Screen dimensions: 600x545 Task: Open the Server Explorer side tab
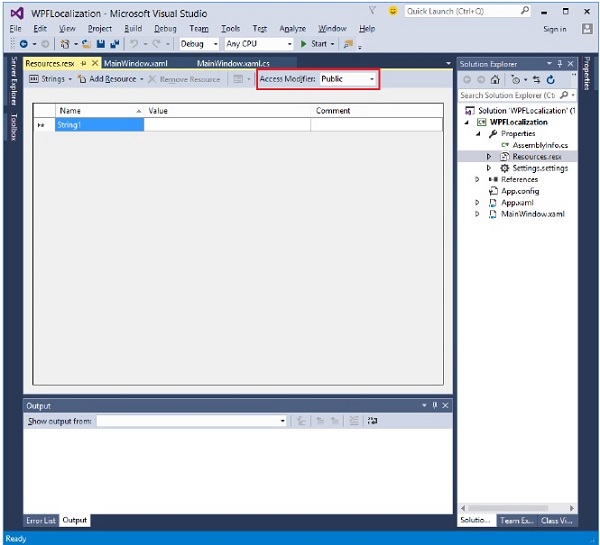click(14, 81)
